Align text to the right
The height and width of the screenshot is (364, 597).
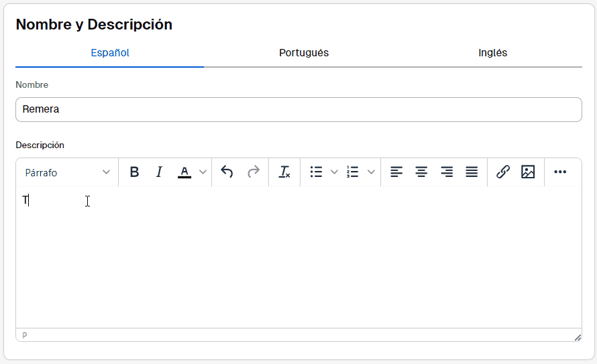point(447,172)
